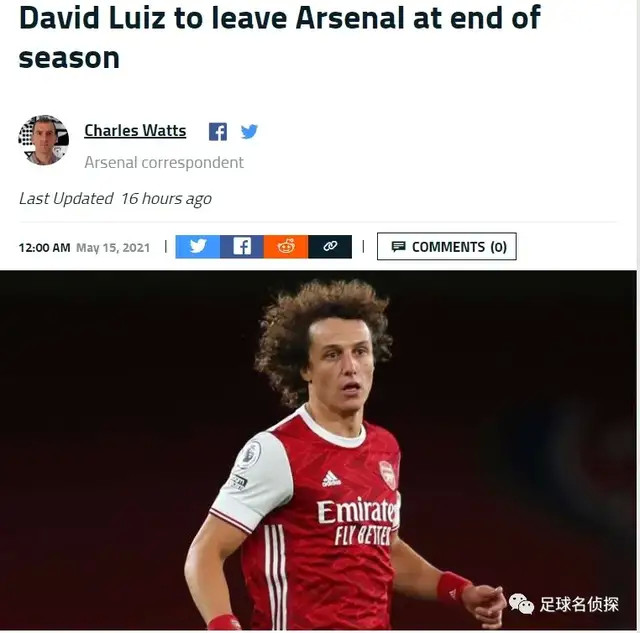
Task: Click the Last Updated 16 hours ago text
Action: (x=115, y=199)
